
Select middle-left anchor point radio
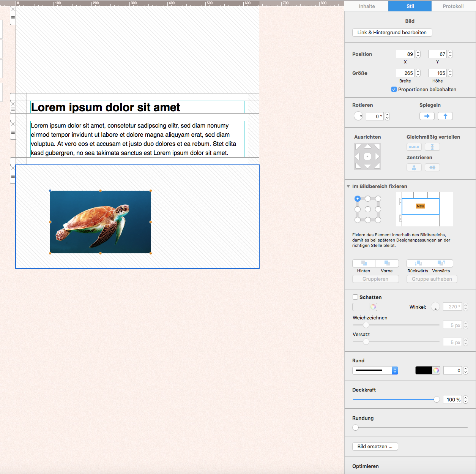[358, 209]
